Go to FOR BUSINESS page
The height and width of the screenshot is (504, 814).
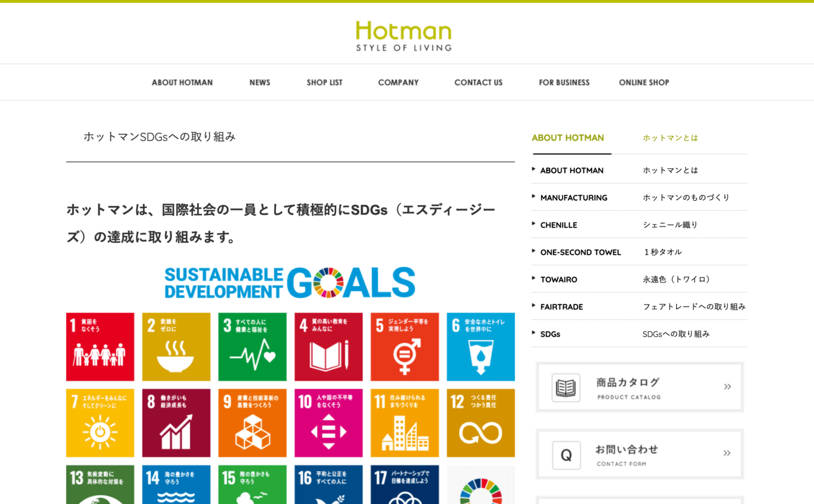coord(564,83)
